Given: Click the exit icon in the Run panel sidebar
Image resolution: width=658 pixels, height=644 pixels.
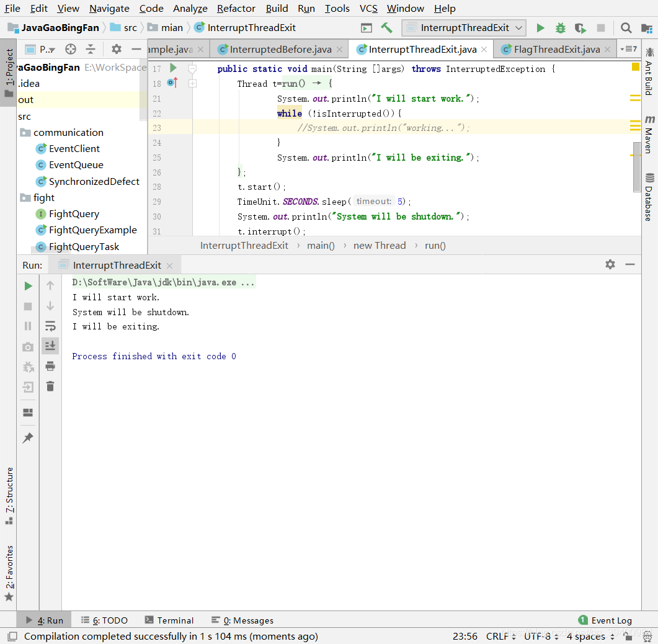Looking at the screenshot, I should click(x=28, y=387).
